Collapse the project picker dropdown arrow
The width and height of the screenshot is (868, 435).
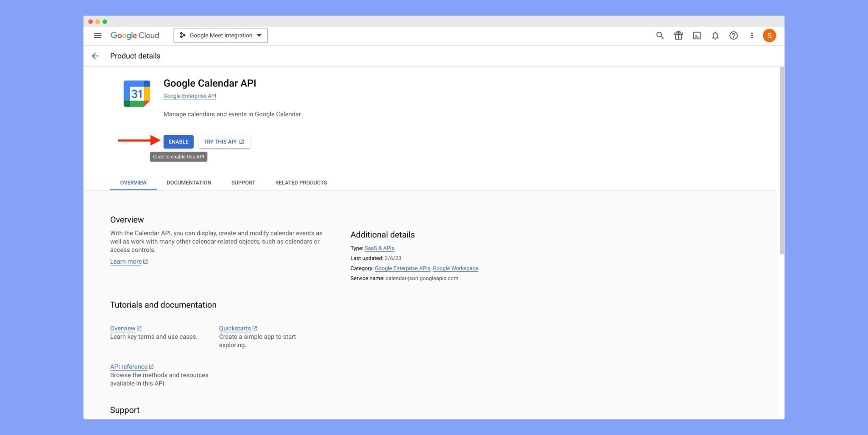click(x=259, y=36)
